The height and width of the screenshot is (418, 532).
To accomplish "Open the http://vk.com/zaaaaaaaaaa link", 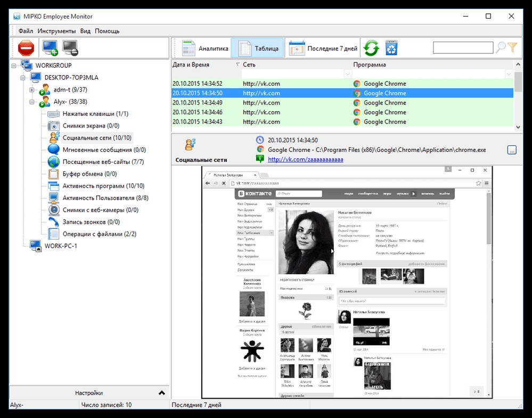I will 305,159.
